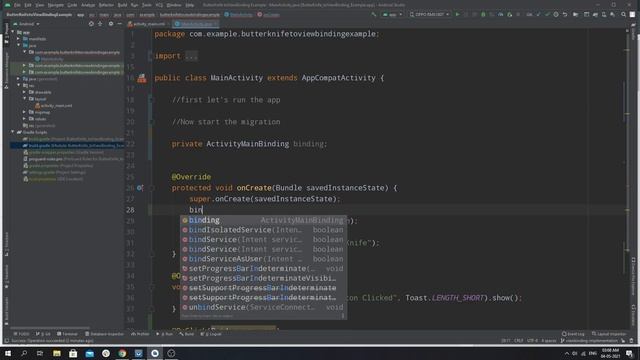
Task: Click the Select Opened File target icon
Action: pos(91,24)
